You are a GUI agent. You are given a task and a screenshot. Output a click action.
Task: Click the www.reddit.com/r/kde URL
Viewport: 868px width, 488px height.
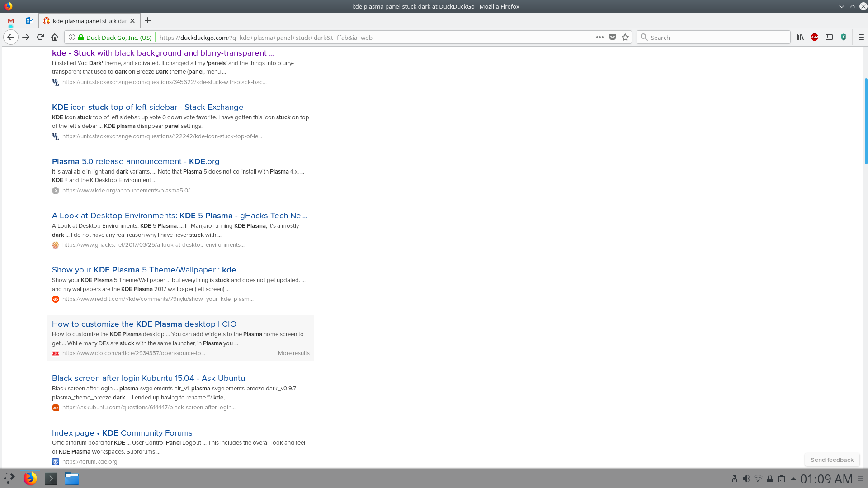click(x=158, y=299)
